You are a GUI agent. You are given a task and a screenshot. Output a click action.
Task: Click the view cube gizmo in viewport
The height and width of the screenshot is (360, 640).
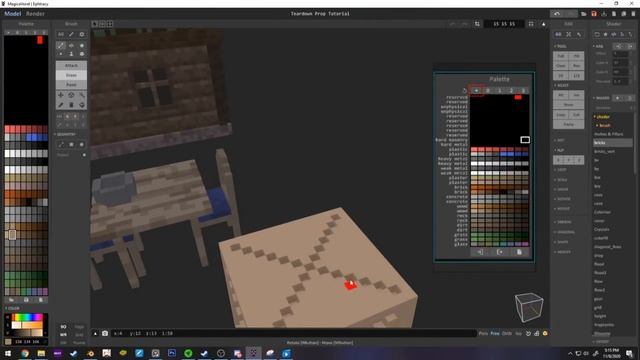tap(529, 307)
